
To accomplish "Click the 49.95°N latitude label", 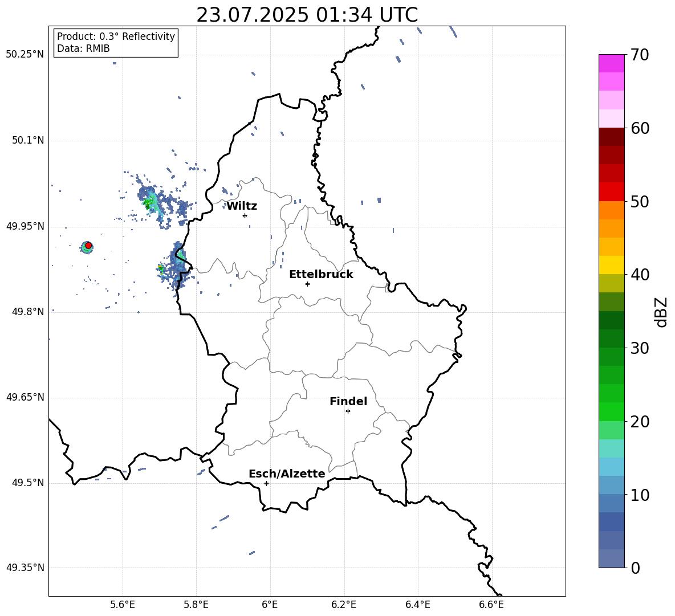I will point(25,226).
